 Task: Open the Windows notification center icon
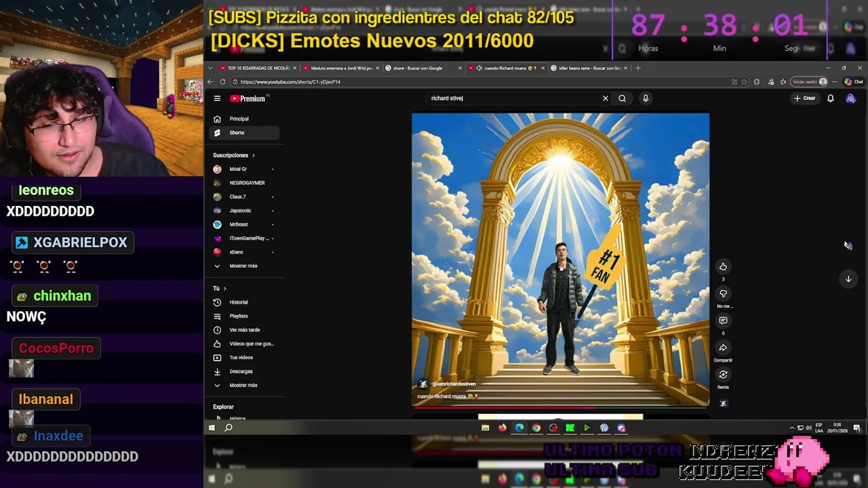[x=857, y=428]
